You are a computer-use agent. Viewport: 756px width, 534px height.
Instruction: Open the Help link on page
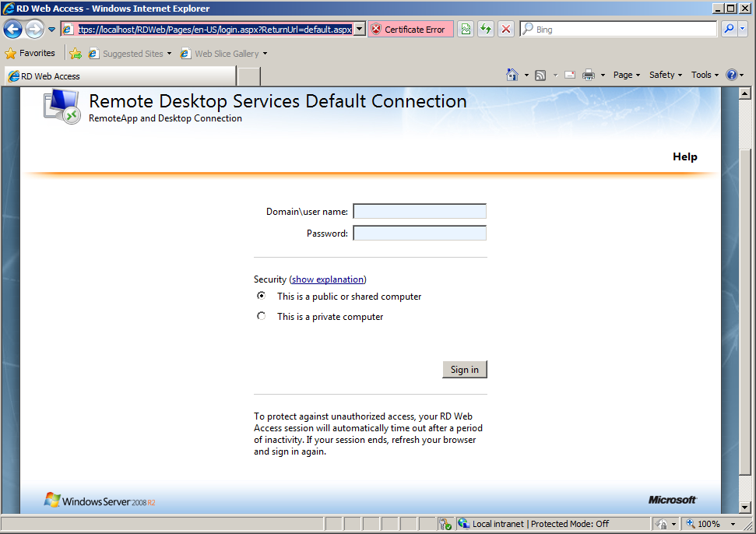tap(684, 156)
